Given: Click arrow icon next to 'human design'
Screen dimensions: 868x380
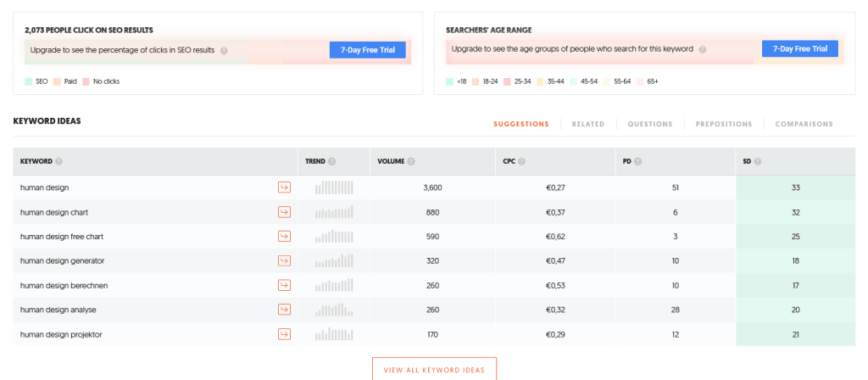Looking at the screenshot, I should click(x=284, y=187).
